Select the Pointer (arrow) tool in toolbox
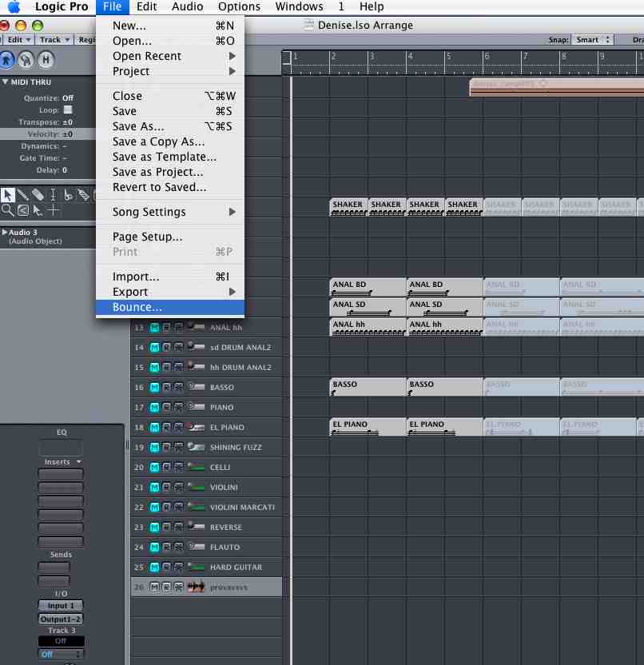Image resolution: width=644 pixels, height=665 pixels. pos(8,195)
